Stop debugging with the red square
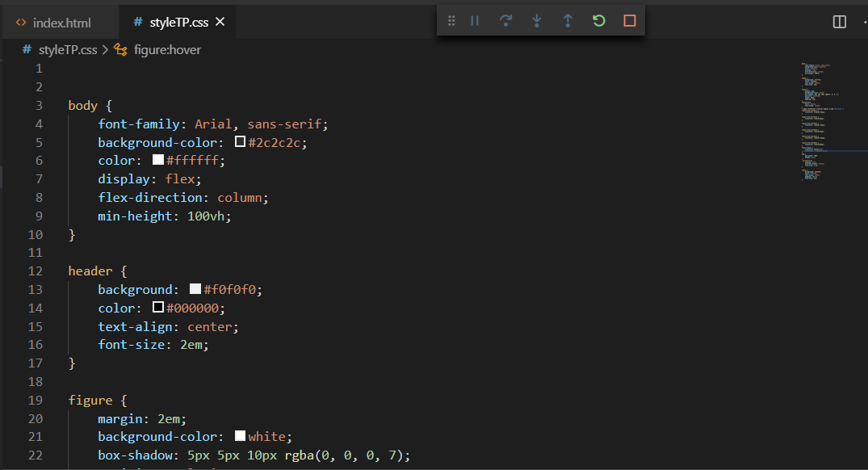The image size is (868, 470). 630,21
